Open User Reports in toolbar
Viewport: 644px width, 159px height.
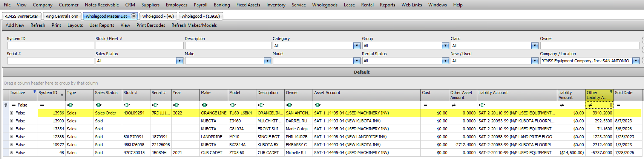point(102,25)
